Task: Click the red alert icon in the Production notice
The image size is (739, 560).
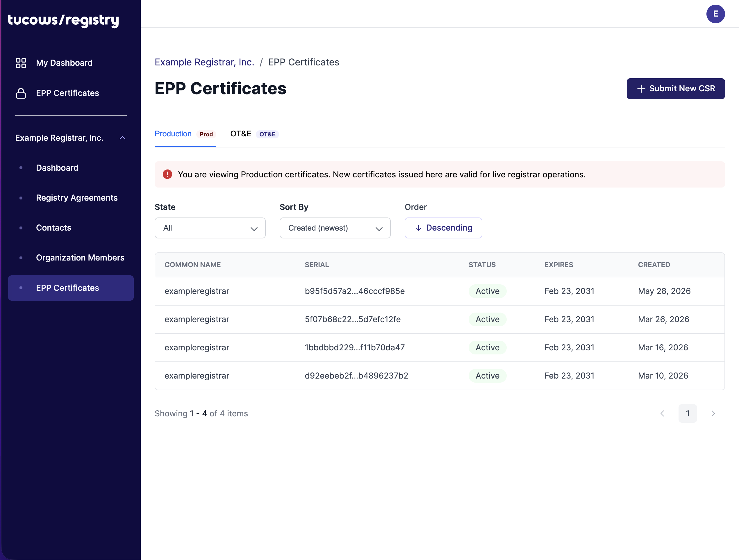Action: click(x=167, y=174)
